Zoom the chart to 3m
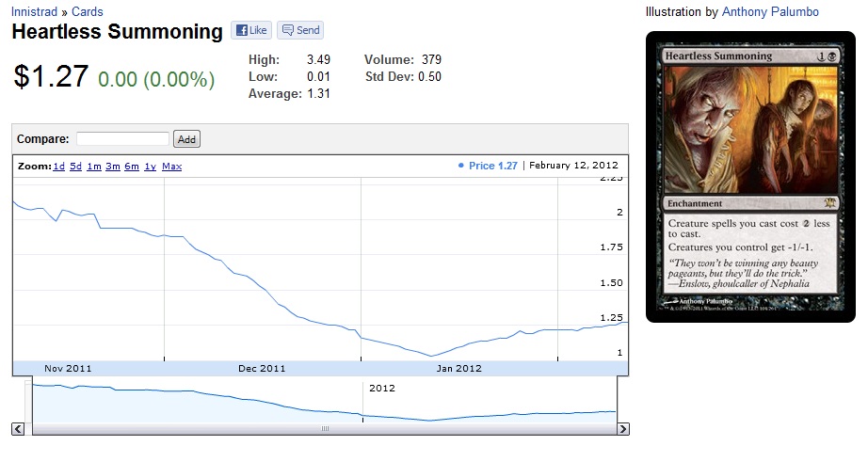The width and height of the screenshot is (868, 462). [x=112, y=167]
